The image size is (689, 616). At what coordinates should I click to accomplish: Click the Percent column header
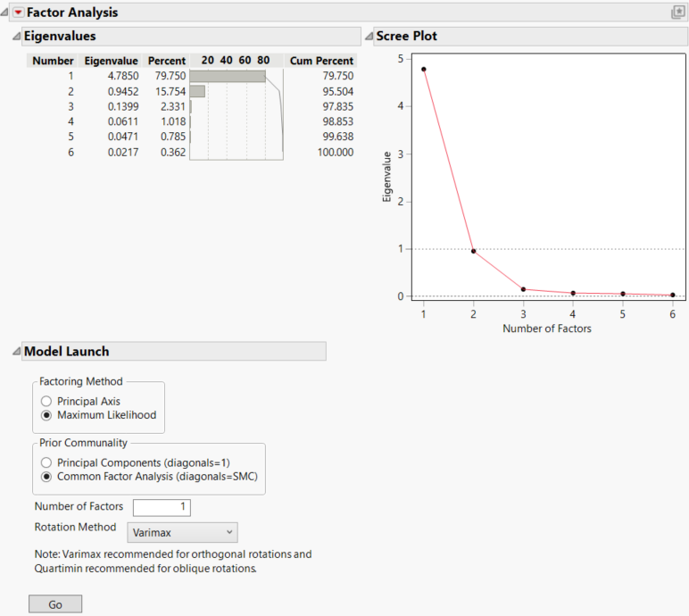coord(167,61)
